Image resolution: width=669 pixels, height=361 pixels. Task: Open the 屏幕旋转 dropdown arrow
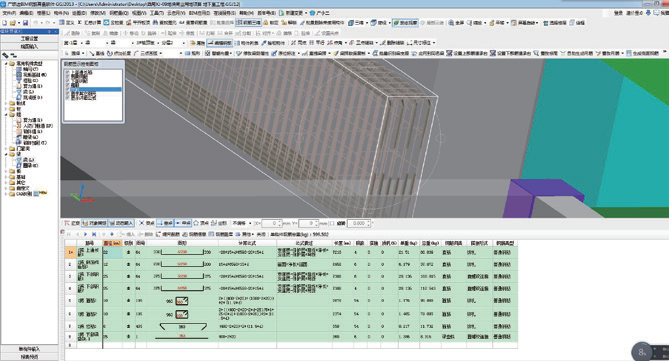coord(537,23)
